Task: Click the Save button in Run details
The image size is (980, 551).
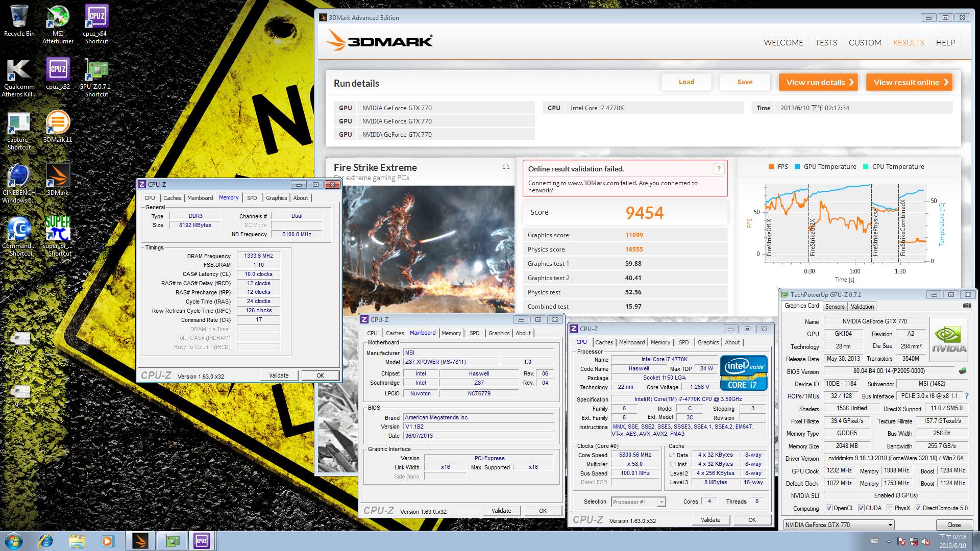Action: pyautogui.click(x=745, y=82)
